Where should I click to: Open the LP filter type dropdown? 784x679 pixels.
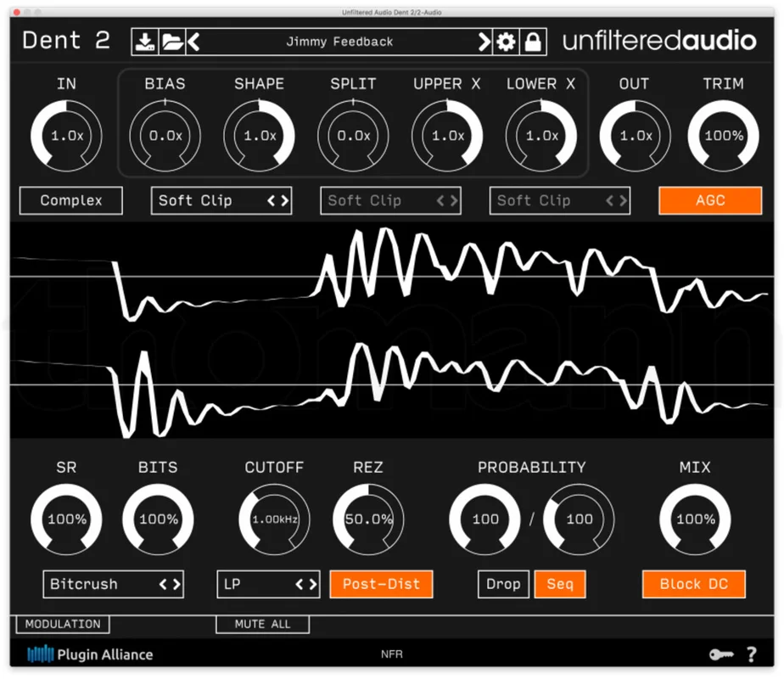[268, 584]
